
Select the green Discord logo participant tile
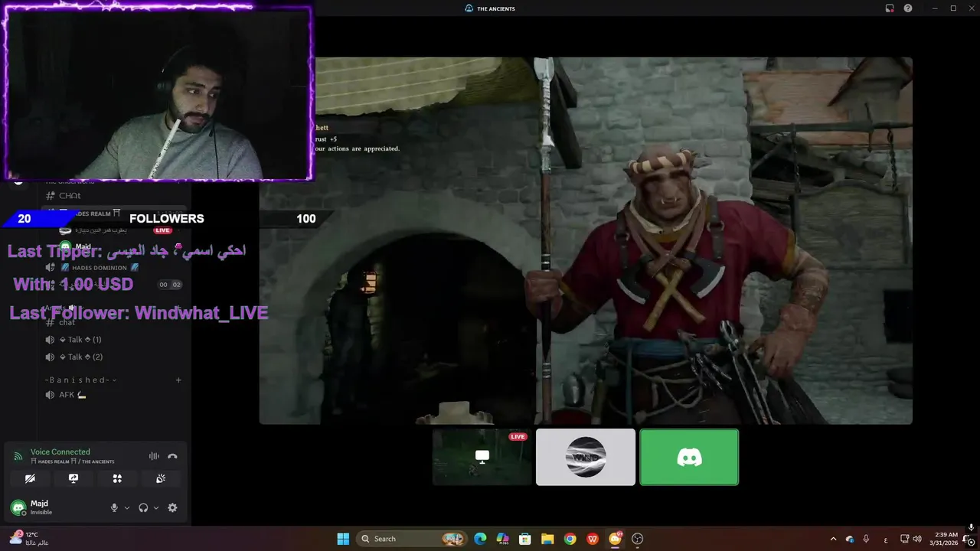[x=689, y=457]
